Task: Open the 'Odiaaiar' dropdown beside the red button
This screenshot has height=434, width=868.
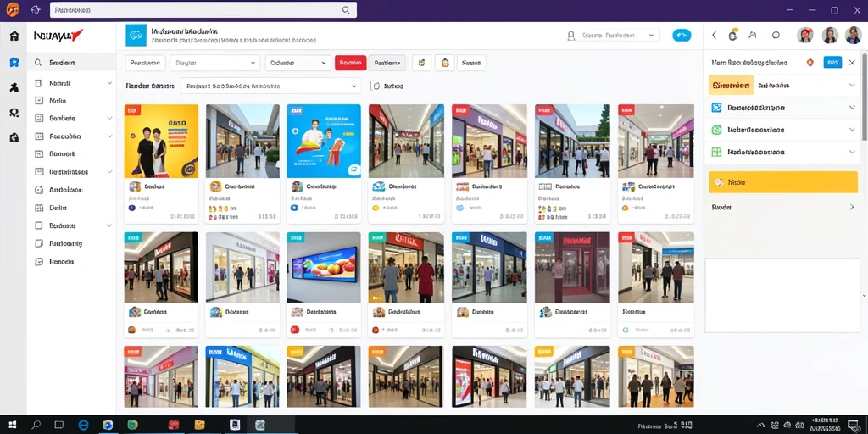Action: click(298, 63)
